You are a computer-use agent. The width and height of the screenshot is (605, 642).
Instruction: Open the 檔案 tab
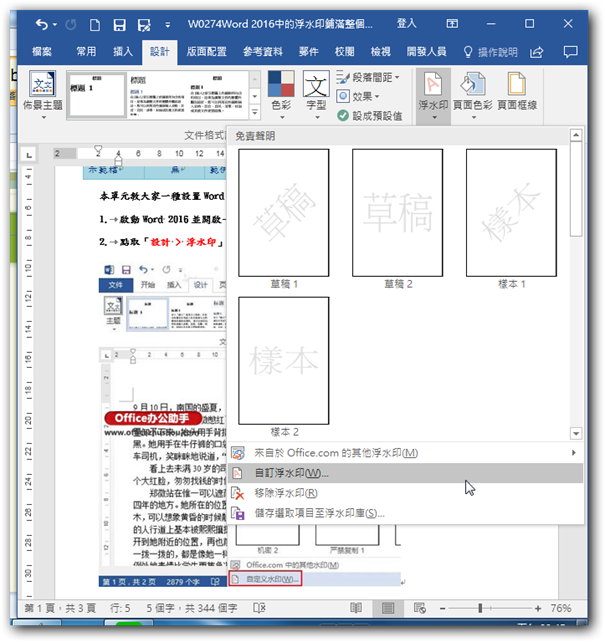(x=42, y=52)
